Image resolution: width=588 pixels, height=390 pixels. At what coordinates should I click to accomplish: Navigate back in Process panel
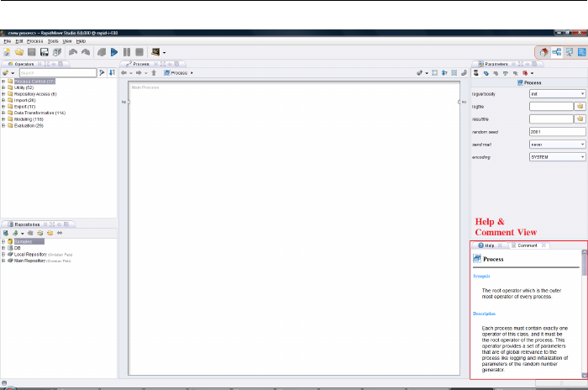click(123, 73)
